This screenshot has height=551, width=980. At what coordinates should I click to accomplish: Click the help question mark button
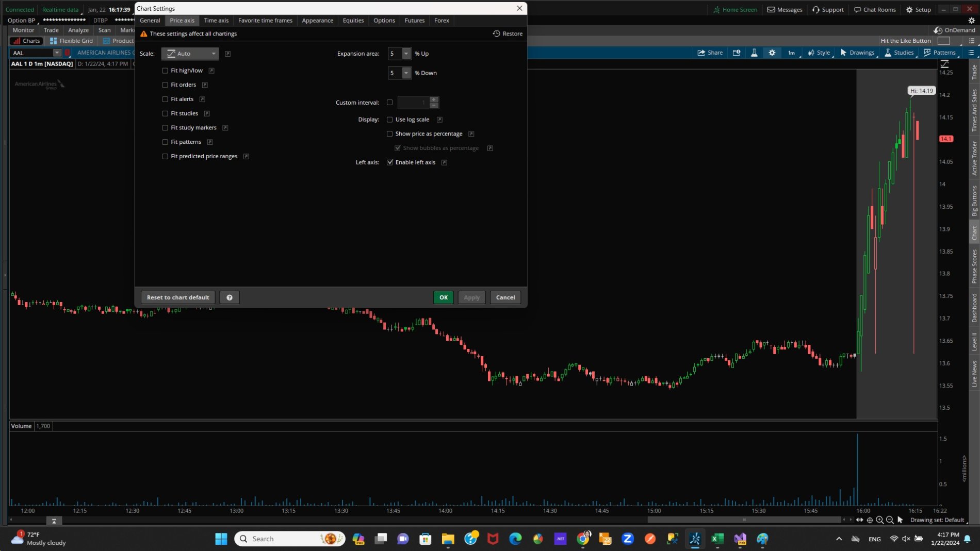pyautogui.click(x=230, y=297)
